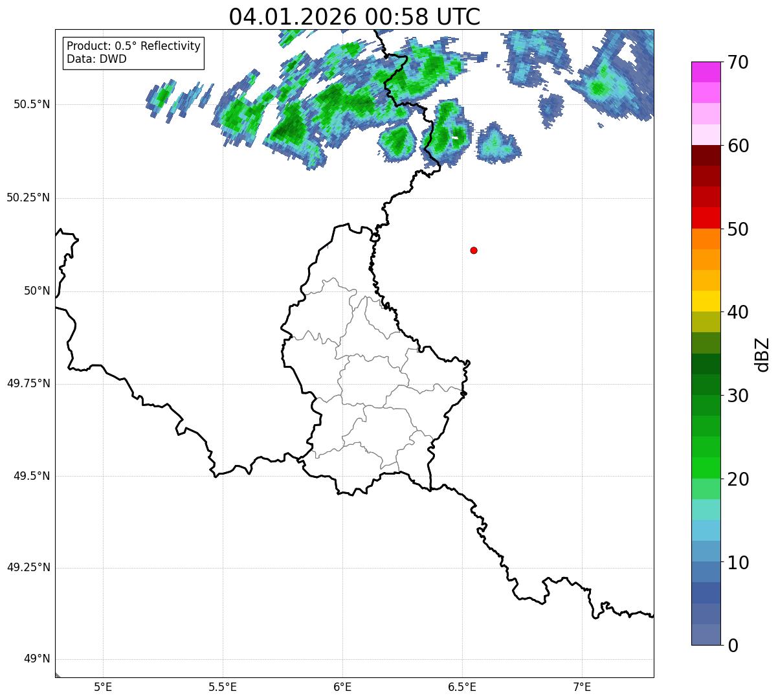Click the red location marker dot

point(474,250)
